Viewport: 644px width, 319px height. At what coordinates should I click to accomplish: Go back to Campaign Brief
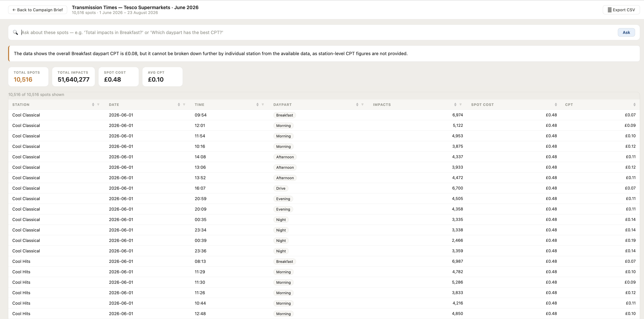pos(37,10)
